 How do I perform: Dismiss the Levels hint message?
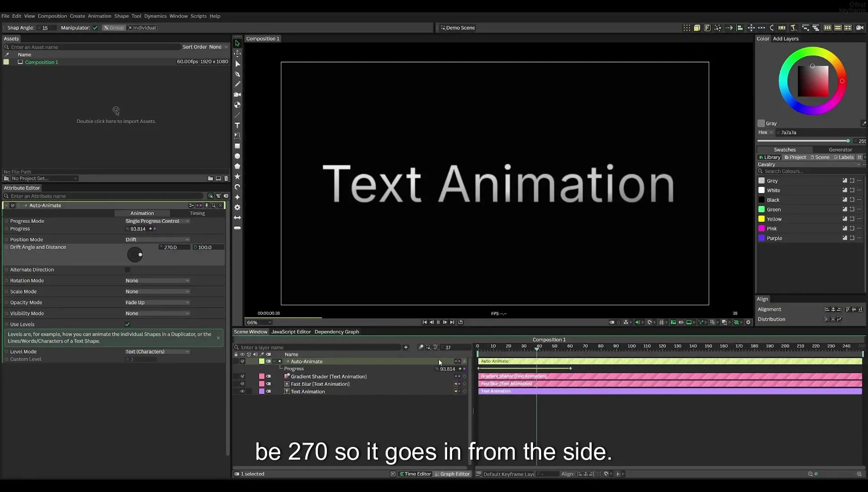coord(218,338)
